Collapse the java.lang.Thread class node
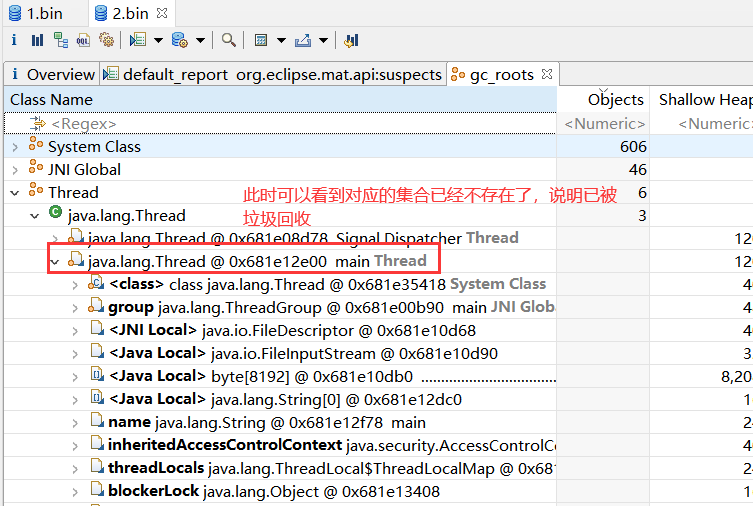 [x=35, y=216]
